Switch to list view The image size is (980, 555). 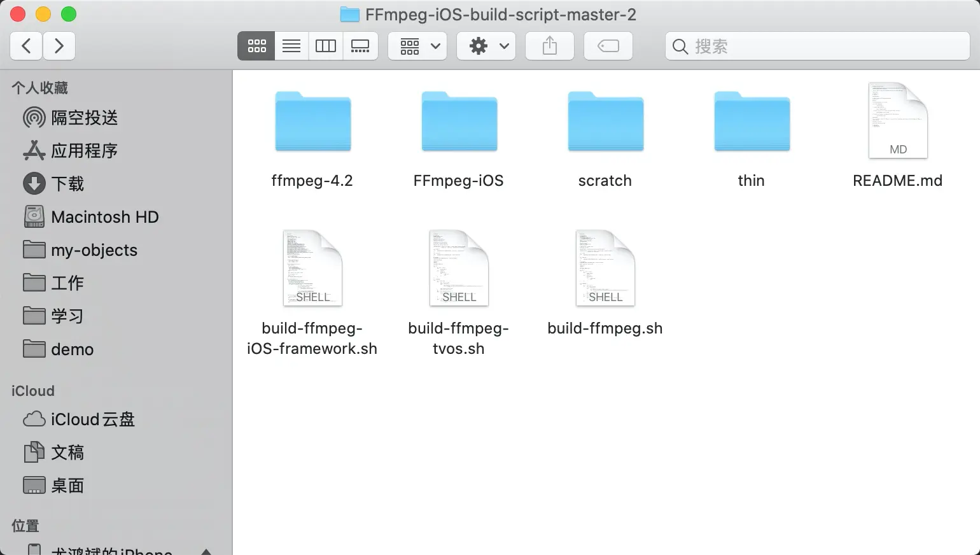[x=291, y=46]
